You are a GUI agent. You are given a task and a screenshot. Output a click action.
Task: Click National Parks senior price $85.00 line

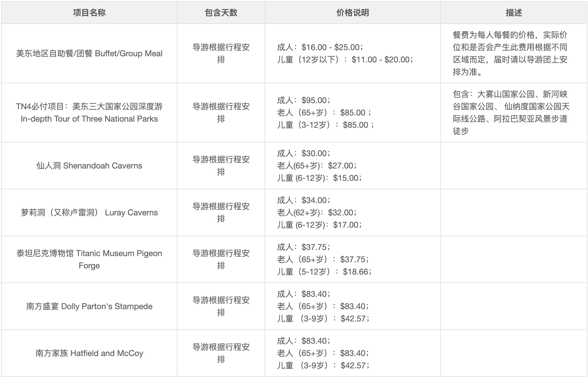pyautogui.click(x=324, y=113)
